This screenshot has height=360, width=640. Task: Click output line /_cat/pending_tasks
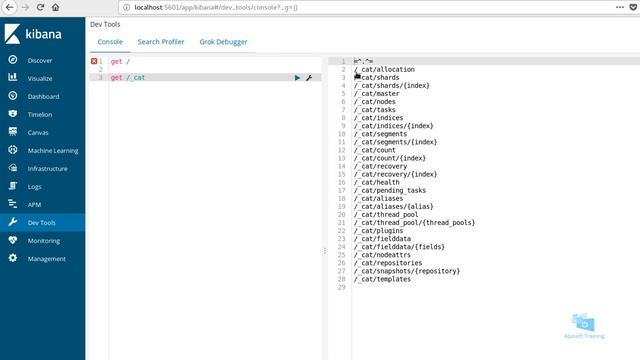[390, 190]
